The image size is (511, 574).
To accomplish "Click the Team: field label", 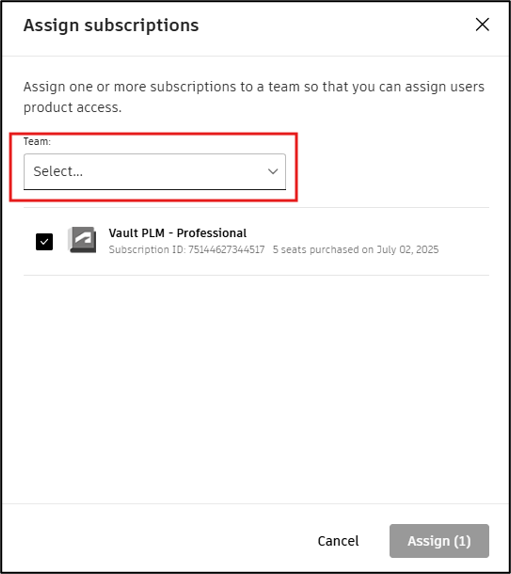I will tap(37, 141).
